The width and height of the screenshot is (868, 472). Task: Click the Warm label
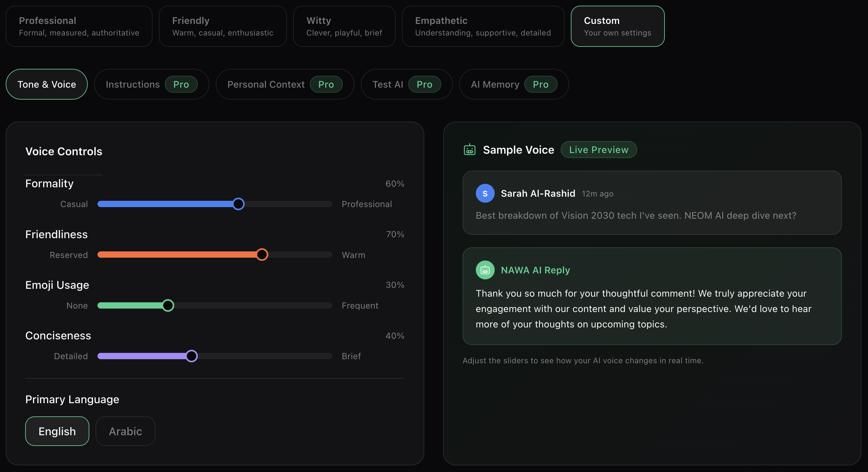(353, 255)
